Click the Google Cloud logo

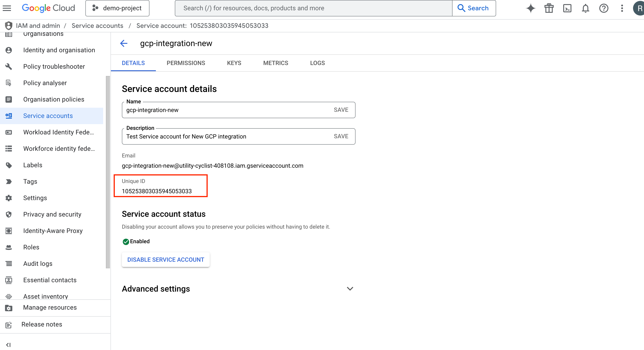click(x=48, y=8)
